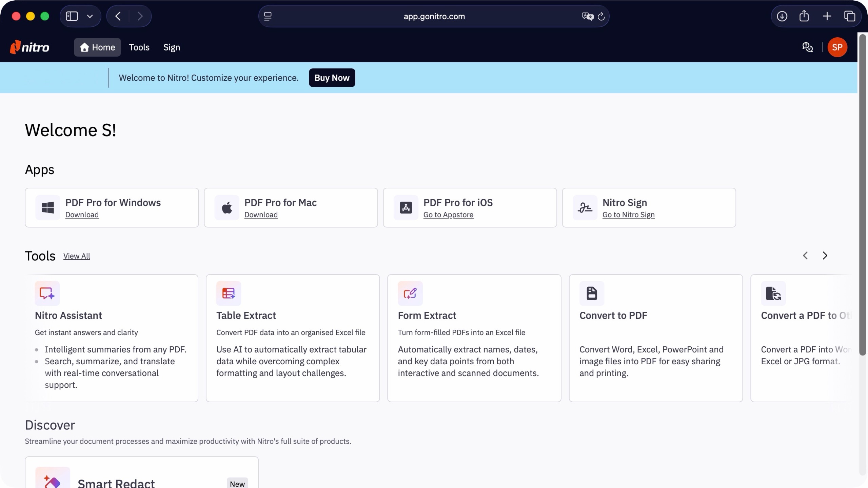This screenshot has height=488, width=868.
Task: Go back with Safari back arrow
Action: (118, 16)
